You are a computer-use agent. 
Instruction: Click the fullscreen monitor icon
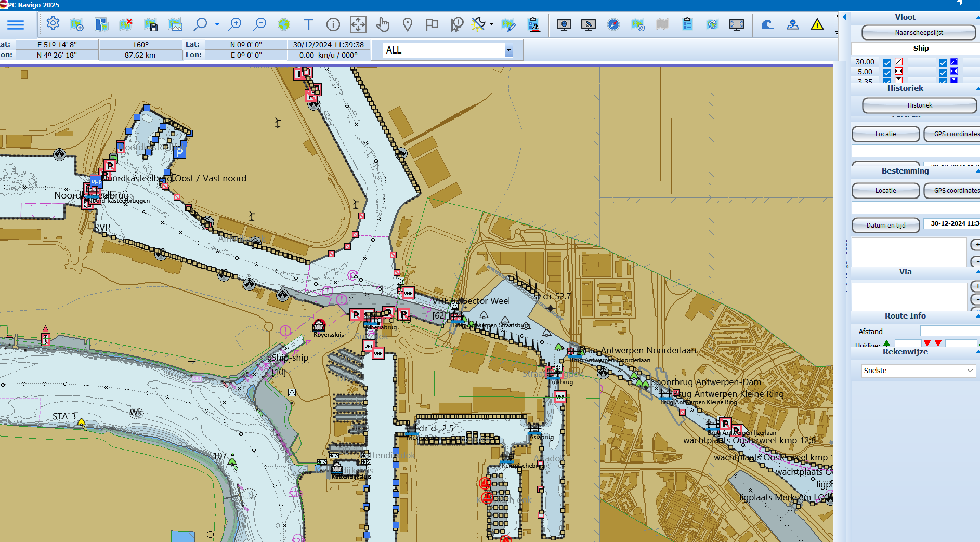pos(737,24)
